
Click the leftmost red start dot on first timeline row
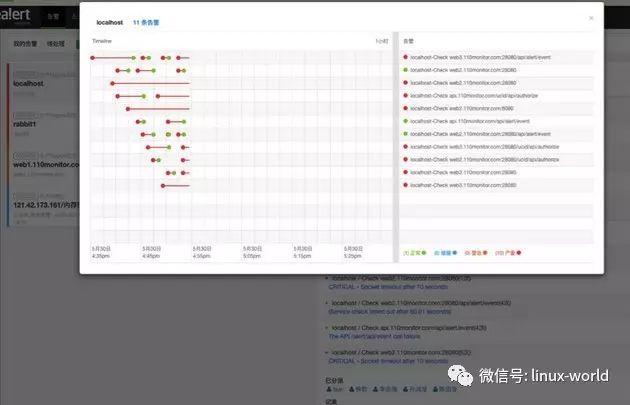[x=92, y=58]
